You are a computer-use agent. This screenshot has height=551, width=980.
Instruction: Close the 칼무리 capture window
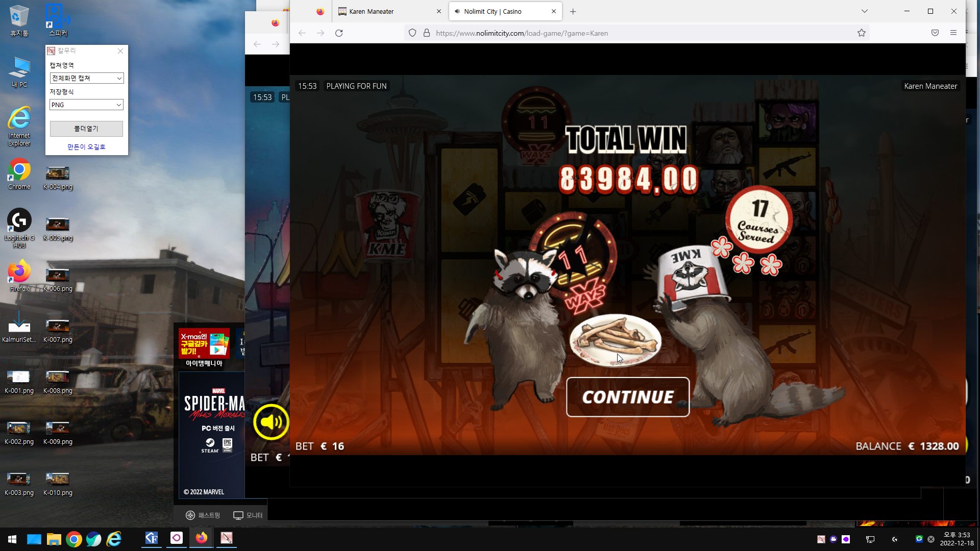(120, 51)
